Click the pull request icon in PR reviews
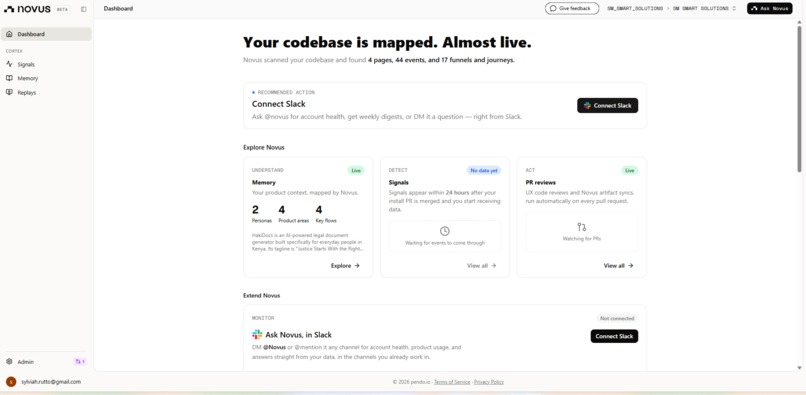The height and width of the screenshot is (395, 806). (581, 227)
